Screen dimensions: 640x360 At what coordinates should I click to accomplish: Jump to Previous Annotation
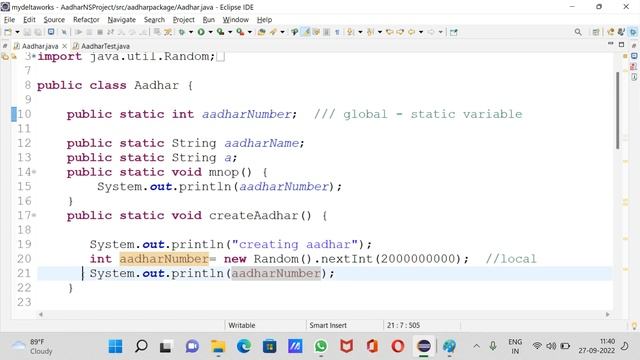[370, 32]
